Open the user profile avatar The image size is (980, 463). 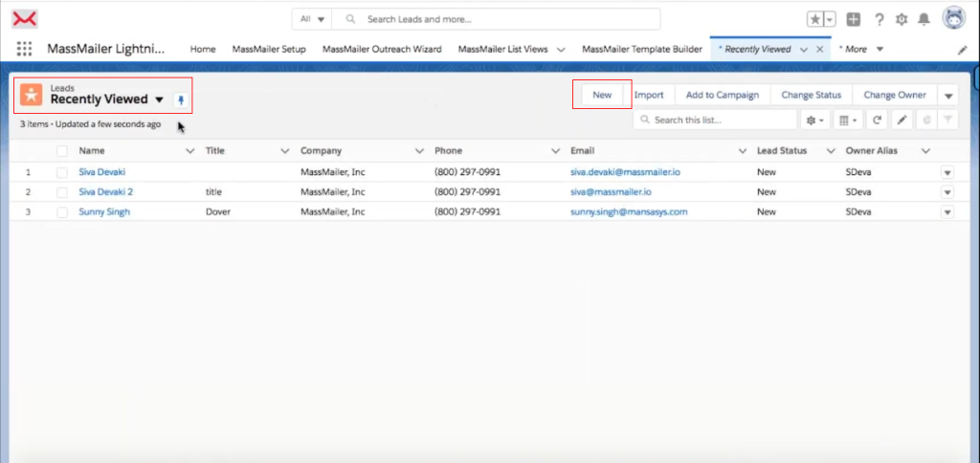point(954,19)
